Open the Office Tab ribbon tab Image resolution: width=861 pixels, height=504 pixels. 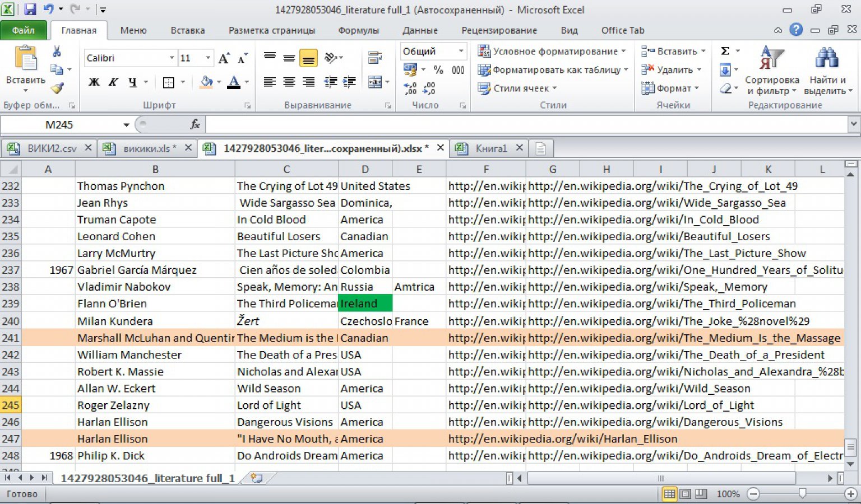[623, 30]
